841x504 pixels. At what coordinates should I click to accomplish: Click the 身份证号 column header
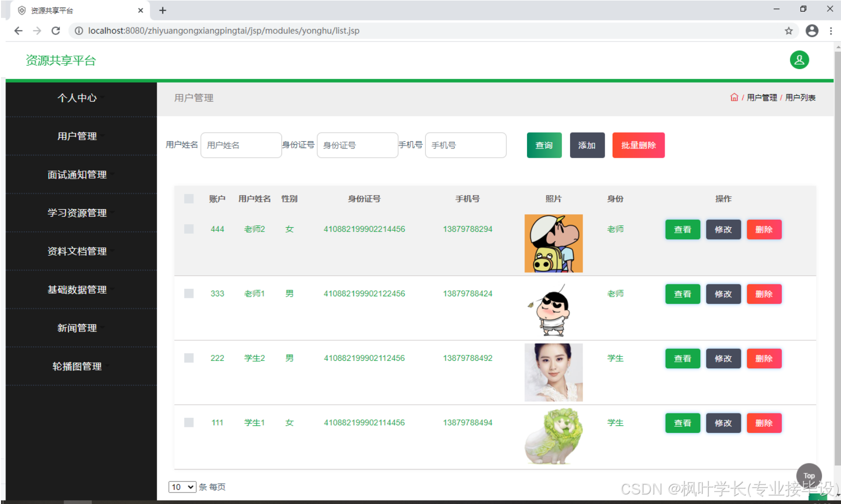(x=364, y=199)
